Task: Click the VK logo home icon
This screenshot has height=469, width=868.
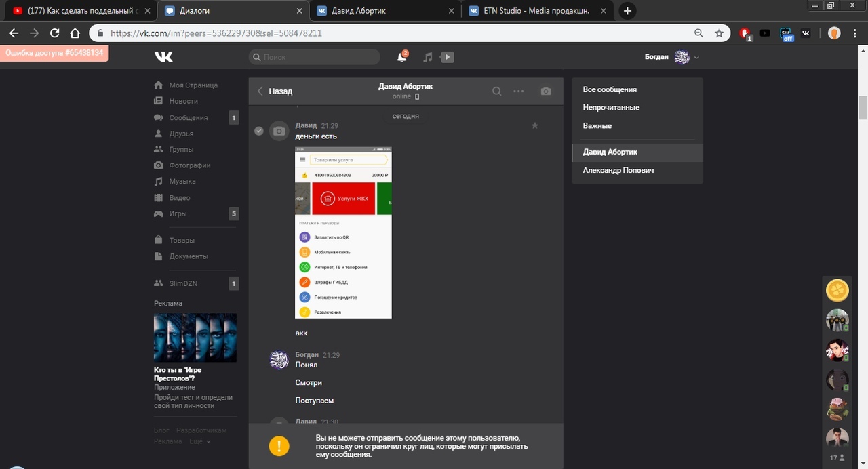Action: pos(163,57)
